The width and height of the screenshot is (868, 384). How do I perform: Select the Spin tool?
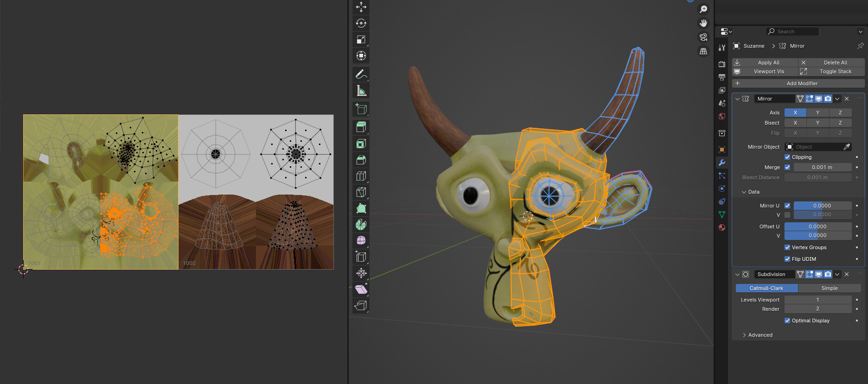[361, 225]
